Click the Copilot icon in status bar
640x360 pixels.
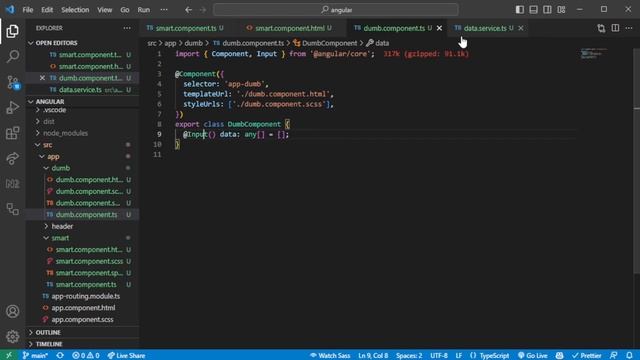(560, 355)
